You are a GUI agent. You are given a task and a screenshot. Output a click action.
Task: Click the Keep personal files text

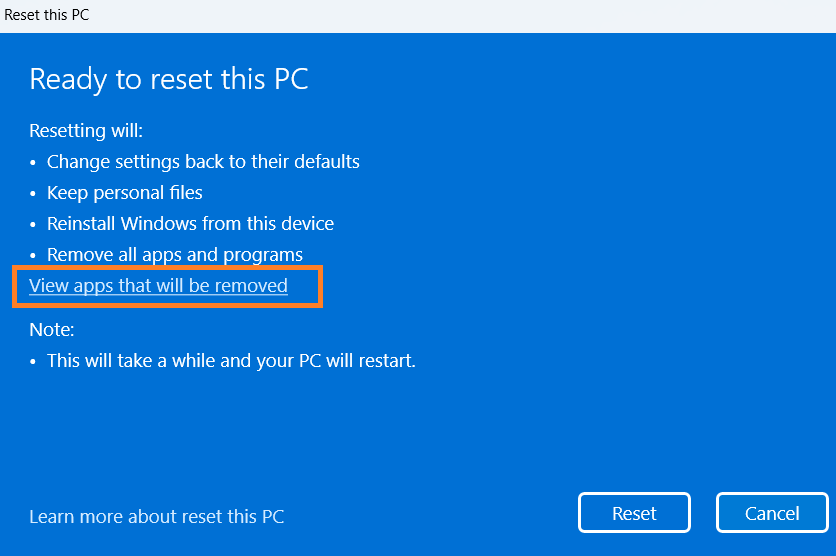click(125, 192)
